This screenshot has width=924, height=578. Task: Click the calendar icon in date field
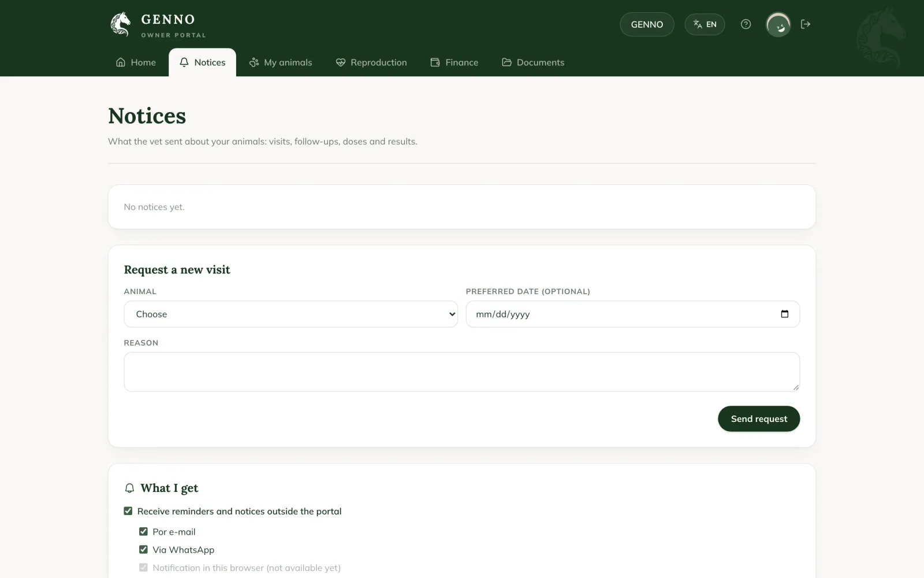[x=784, y=314]
